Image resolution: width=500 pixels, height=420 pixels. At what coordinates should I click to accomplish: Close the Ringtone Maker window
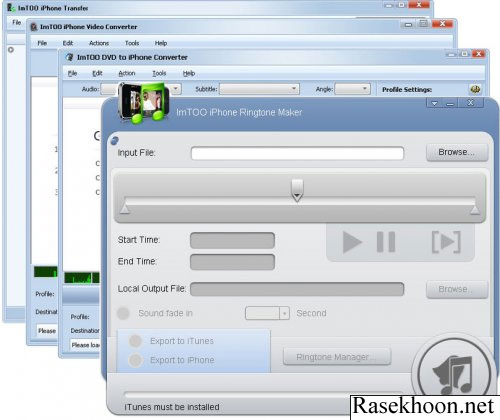point(470,103)
